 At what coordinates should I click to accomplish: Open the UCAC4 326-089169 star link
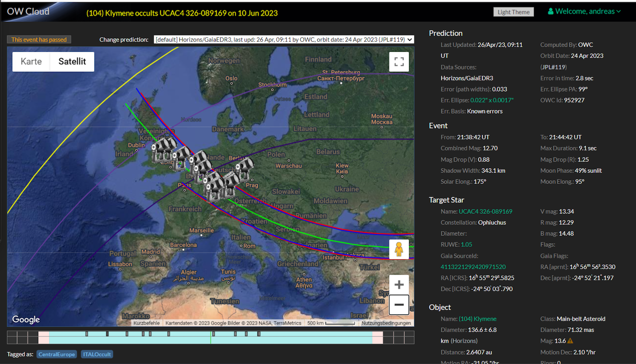485,211
